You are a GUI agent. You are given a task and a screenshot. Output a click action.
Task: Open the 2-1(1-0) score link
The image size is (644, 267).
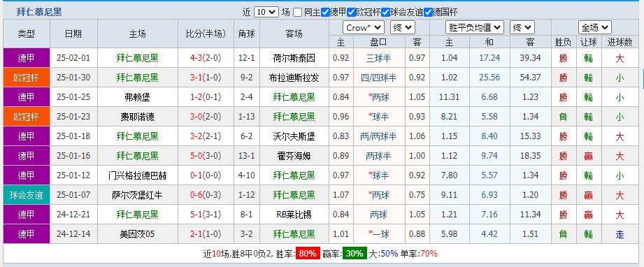[x=206, y=234]
